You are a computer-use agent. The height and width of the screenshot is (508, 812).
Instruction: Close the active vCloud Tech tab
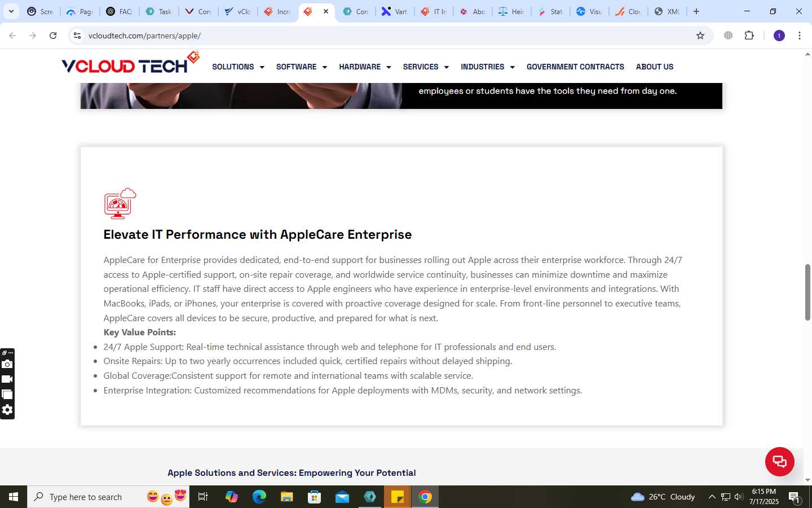coord(325,11)
